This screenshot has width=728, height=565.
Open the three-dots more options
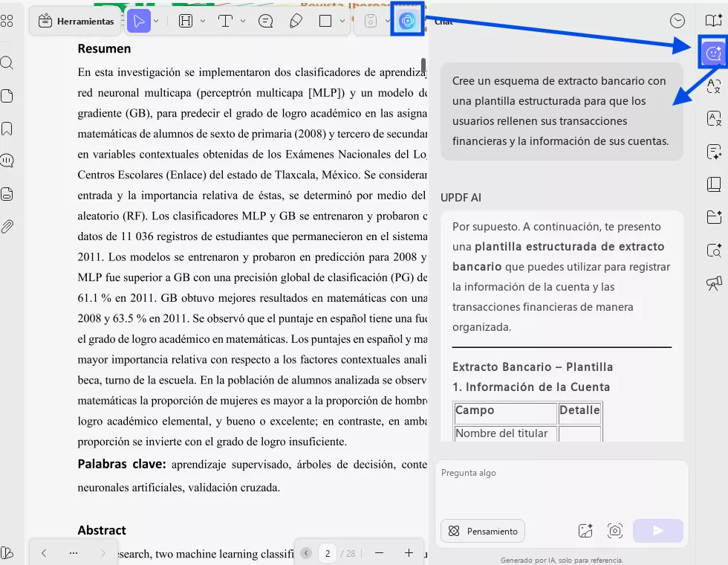coord(74,553)
